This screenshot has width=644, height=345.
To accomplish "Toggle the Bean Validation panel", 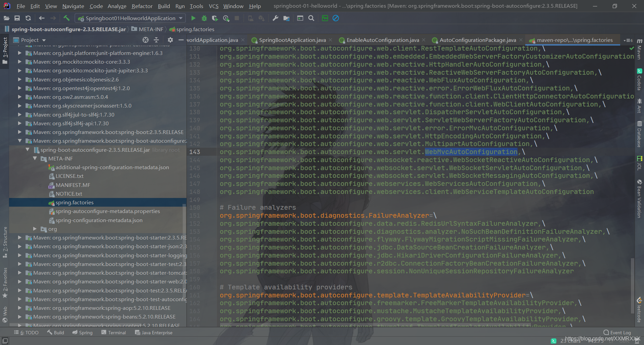I will pos(639,199).
